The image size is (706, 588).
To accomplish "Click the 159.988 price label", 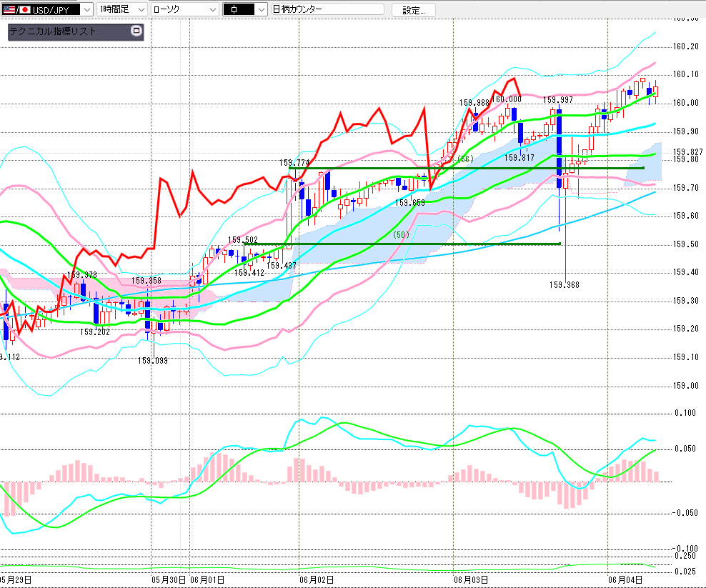I will pos(474,103).
